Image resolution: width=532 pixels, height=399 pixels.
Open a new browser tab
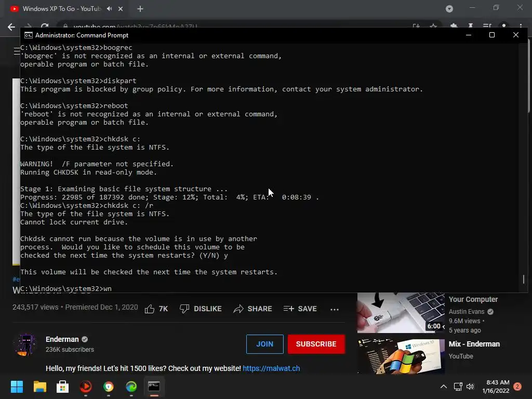tap(140, 9)
